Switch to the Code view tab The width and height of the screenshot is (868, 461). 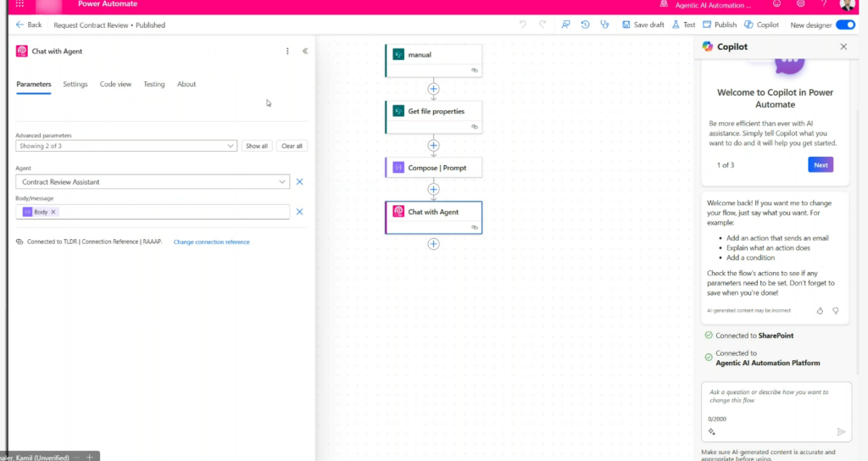coord(115,84)
